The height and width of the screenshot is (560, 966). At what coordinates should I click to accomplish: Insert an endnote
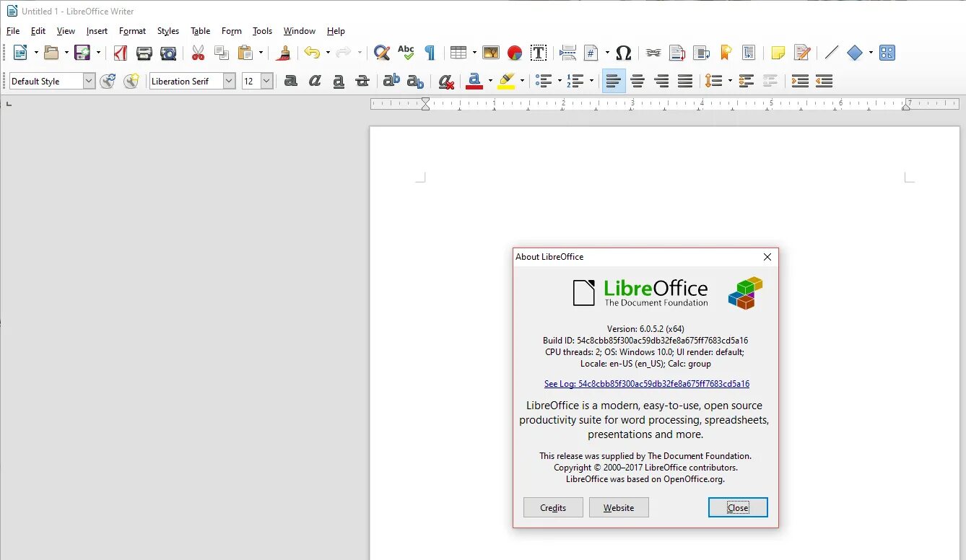[x=701, y=53]
